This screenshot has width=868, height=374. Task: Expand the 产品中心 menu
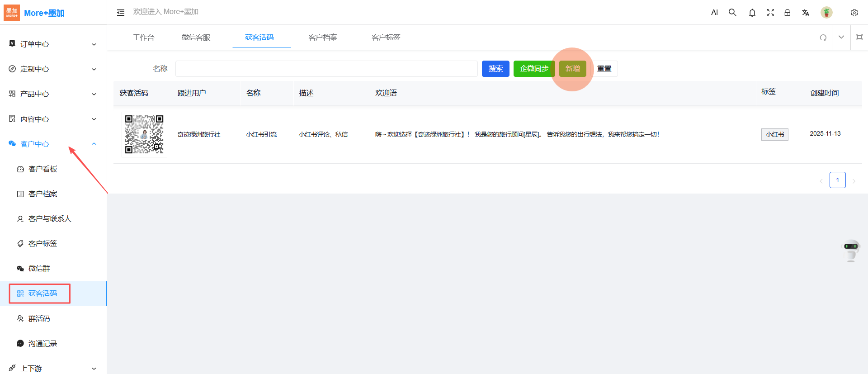click(x=53, y=94)
